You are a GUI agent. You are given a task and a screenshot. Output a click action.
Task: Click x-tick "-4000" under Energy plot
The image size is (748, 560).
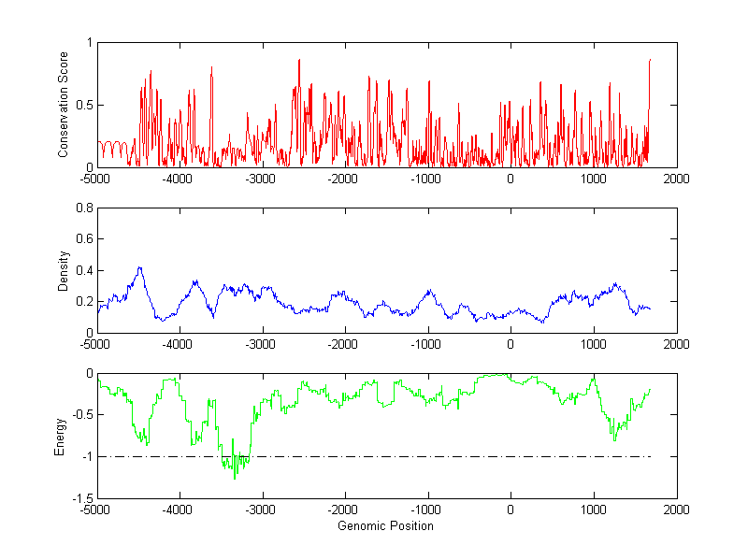[177, 510]
